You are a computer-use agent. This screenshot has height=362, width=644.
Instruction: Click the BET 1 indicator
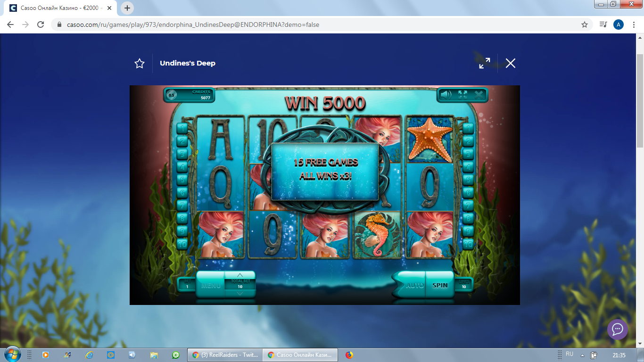click(187, 284)
